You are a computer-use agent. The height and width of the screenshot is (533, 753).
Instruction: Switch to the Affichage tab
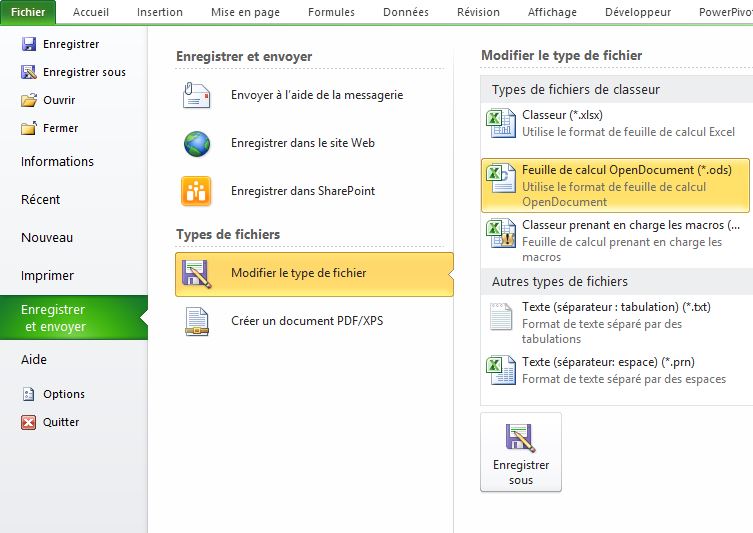click(x=552, y=12)
